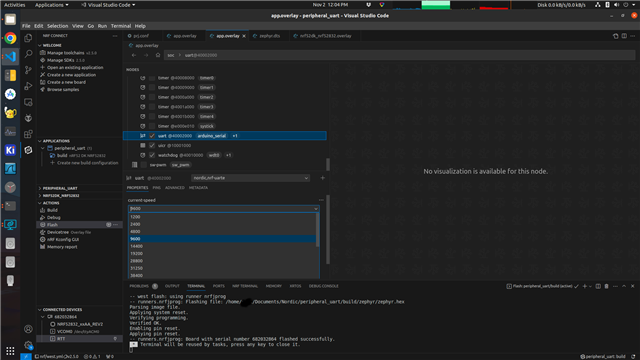This screenshot has height=360, width=640.
Task: Open Run and Debug view
Action: point(28,86)
